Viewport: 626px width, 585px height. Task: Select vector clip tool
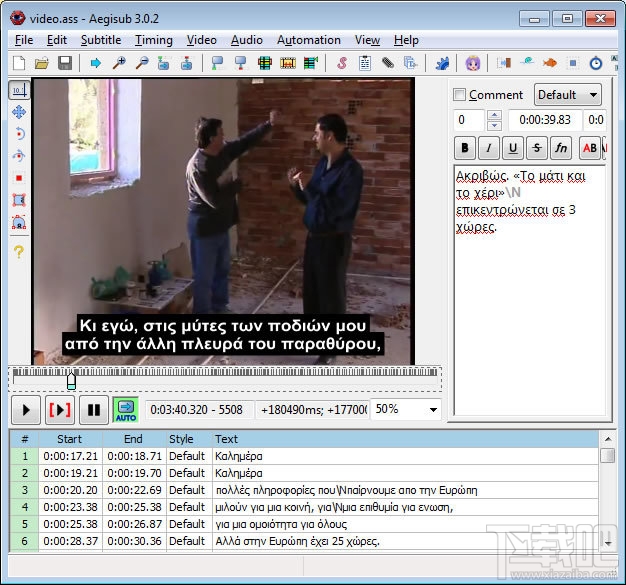coord(19,222)
